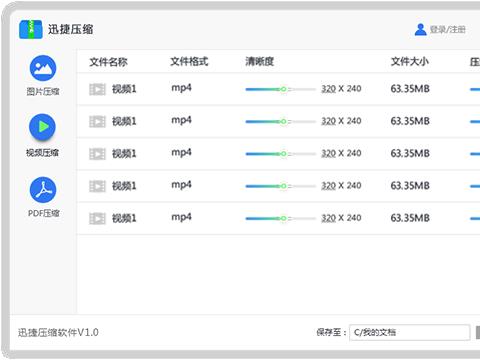Adjust the 清晰度 slider in the fourth row
The height and width of the screenshot is (360, 480).
(x=280, y=186)
